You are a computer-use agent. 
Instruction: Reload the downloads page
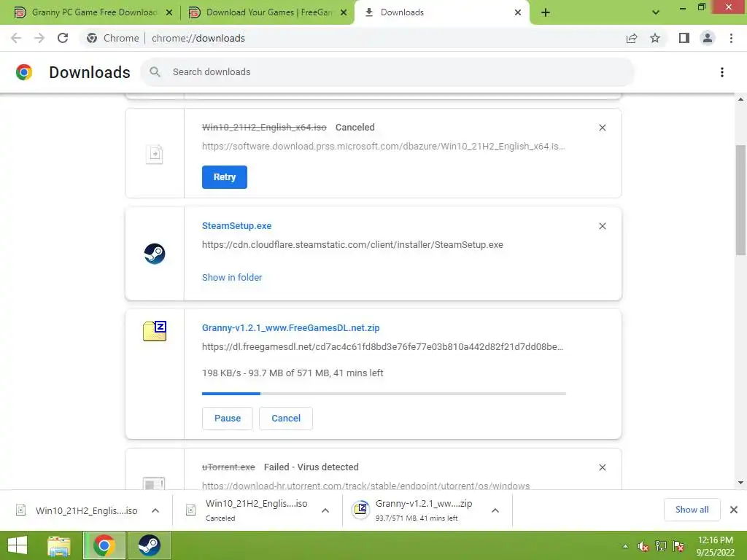click(x=63, y=38)
